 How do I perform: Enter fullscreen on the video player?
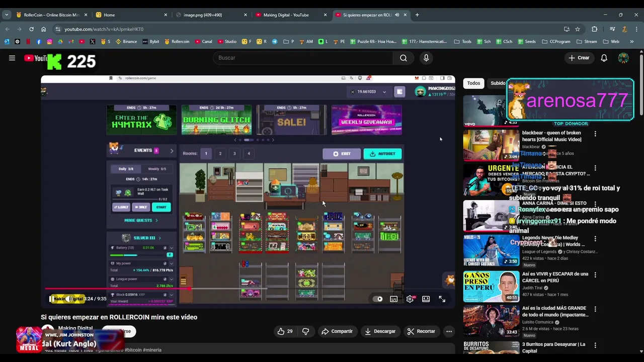pos(442,299)
